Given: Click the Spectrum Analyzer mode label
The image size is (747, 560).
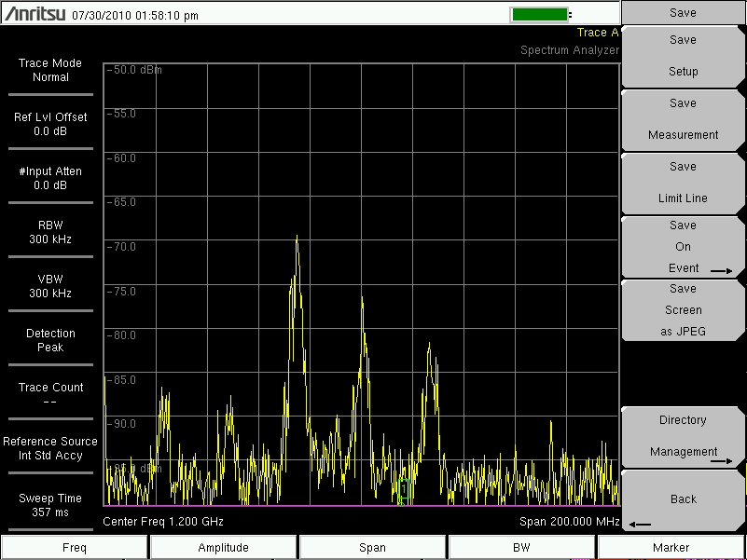Looking at the screenshot, I should (570, 50).
